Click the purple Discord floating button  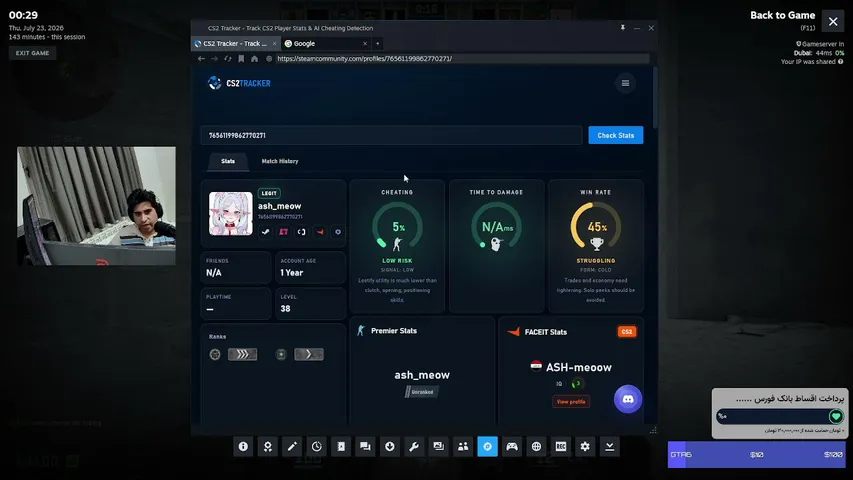pyautogui.click(x=628, y=399)
